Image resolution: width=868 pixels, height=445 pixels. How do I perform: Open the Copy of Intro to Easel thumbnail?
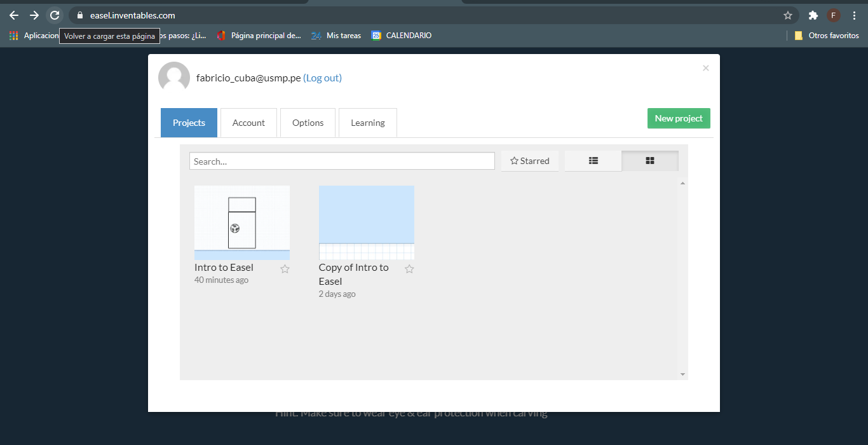pyautogui.click(x=367, y=222)
